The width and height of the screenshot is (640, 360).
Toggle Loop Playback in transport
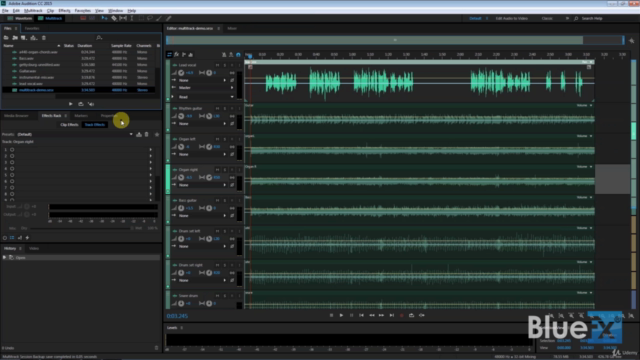tap(411, 315)
